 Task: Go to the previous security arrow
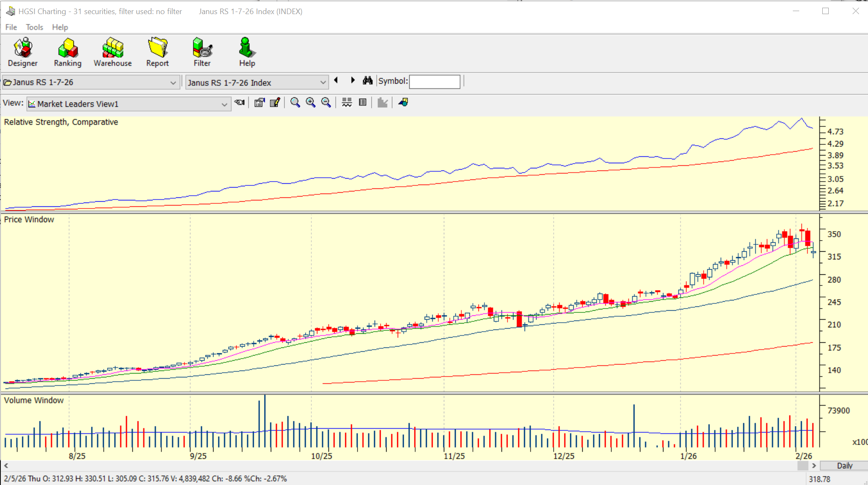pyautogui.click(x=336, y=80)
